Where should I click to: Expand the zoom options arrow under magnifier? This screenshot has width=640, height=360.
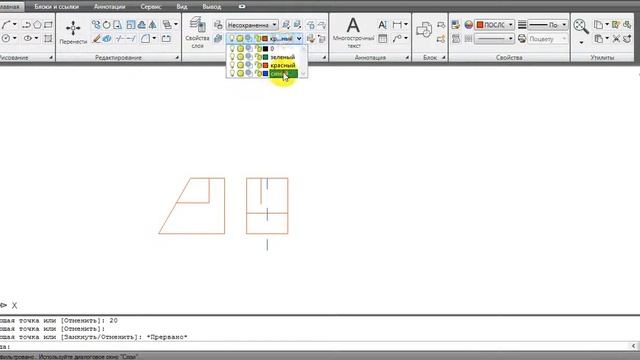point(581,42)
